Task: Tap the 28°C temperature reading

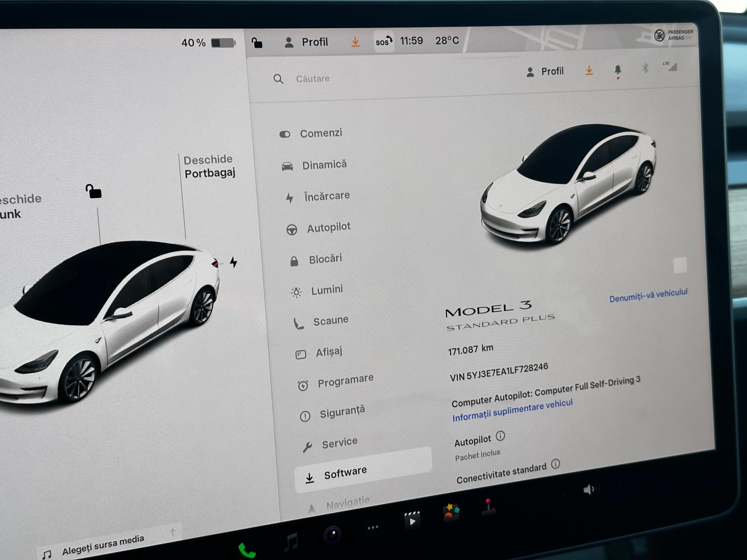Action: [447, 40]
